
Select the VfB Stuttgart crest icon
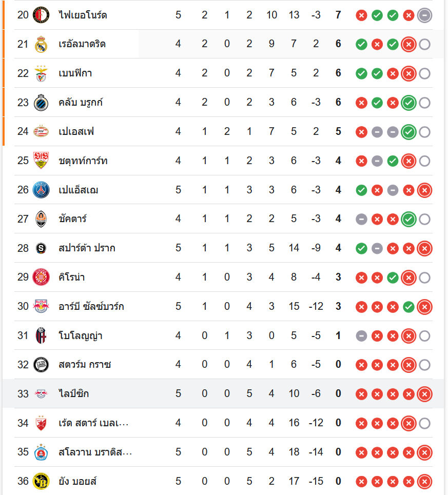coord(41,161)
